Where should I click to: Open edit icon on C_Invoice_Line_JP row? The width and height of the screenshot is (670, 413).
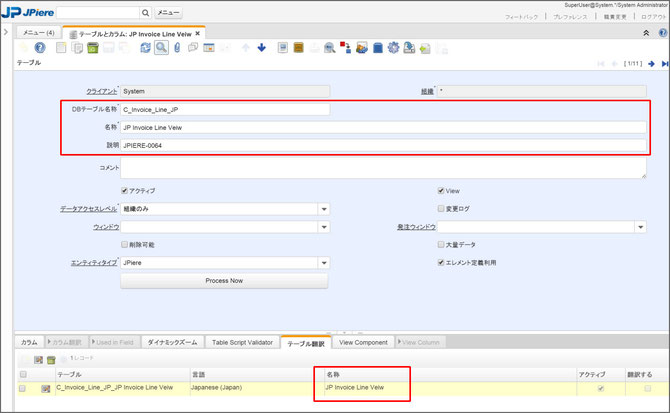(x=45, y=389)
